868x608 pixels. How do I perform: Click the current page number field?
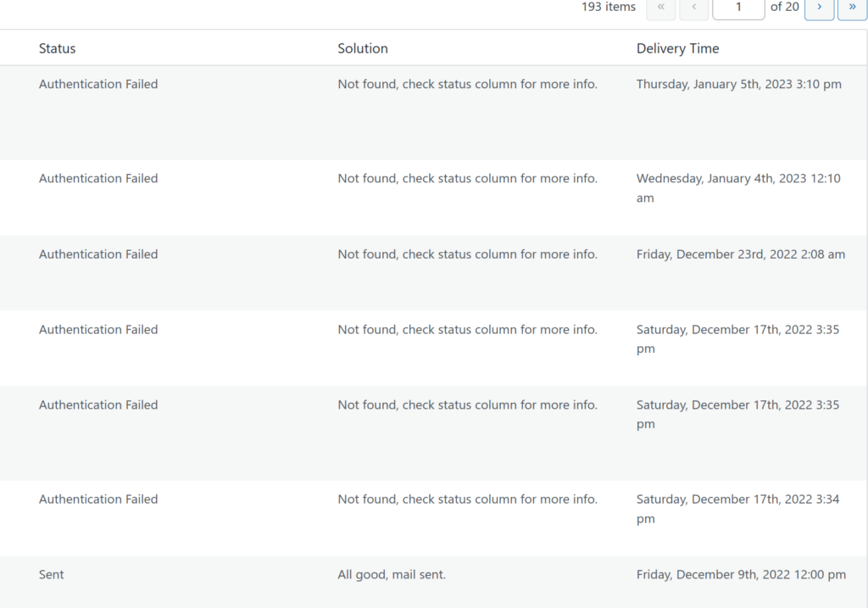(738, 8)
